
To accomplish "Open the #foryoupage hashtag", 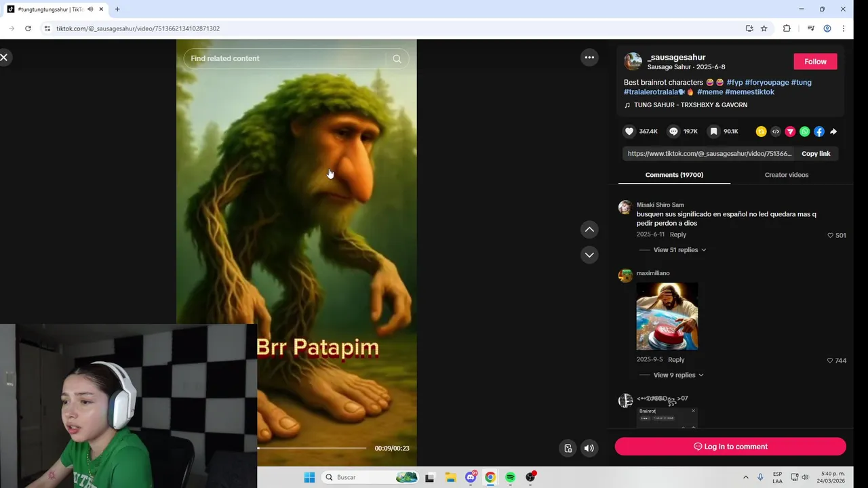I will [767, 83].
